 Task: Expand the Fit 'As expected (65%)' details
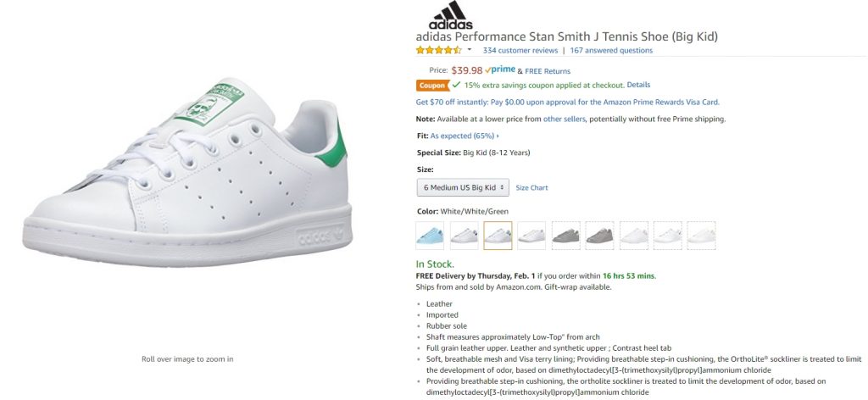point(465,136)
